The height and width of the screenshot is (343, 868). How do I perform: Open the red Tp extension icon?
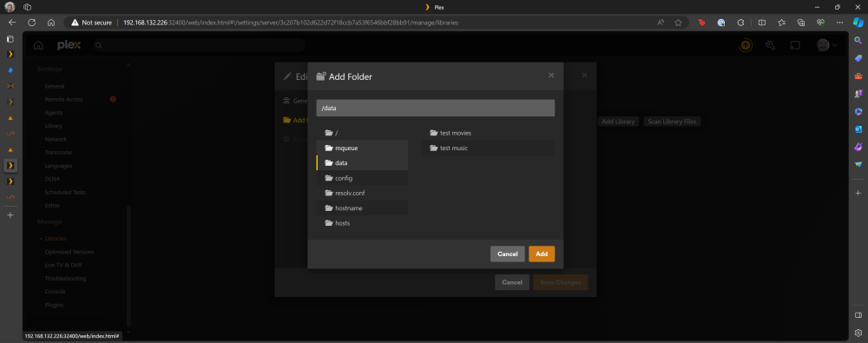click(702, 23)
